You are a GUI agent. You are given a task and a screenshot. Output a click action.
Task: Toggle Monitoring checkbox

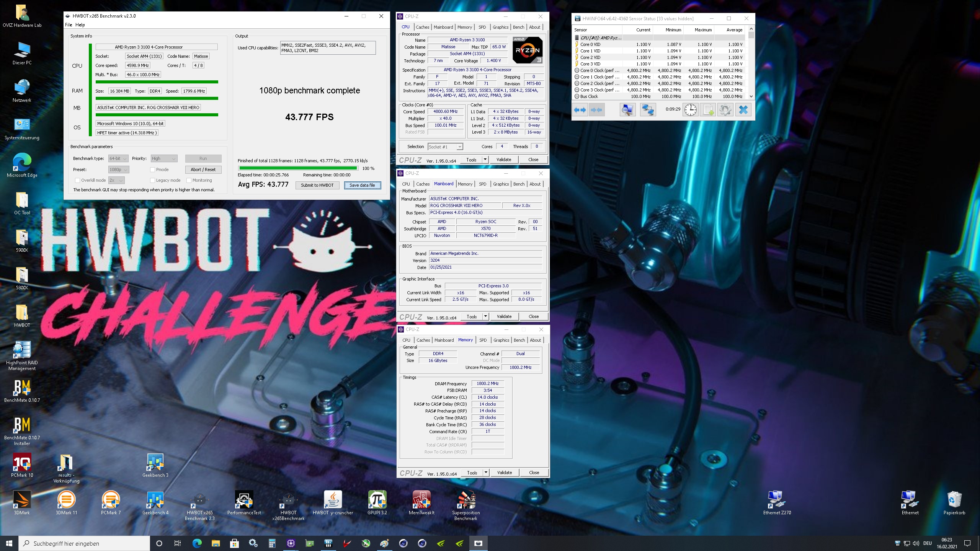click(x=189, y=180)
